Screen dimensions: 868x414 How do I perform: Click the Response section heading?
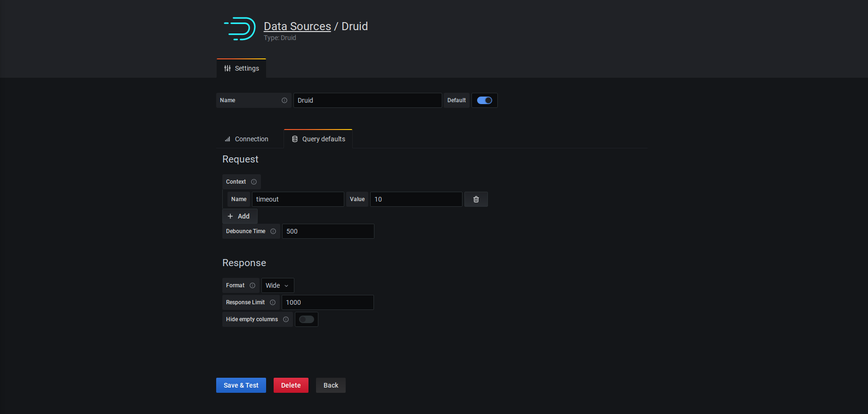[x=244, y=263]
